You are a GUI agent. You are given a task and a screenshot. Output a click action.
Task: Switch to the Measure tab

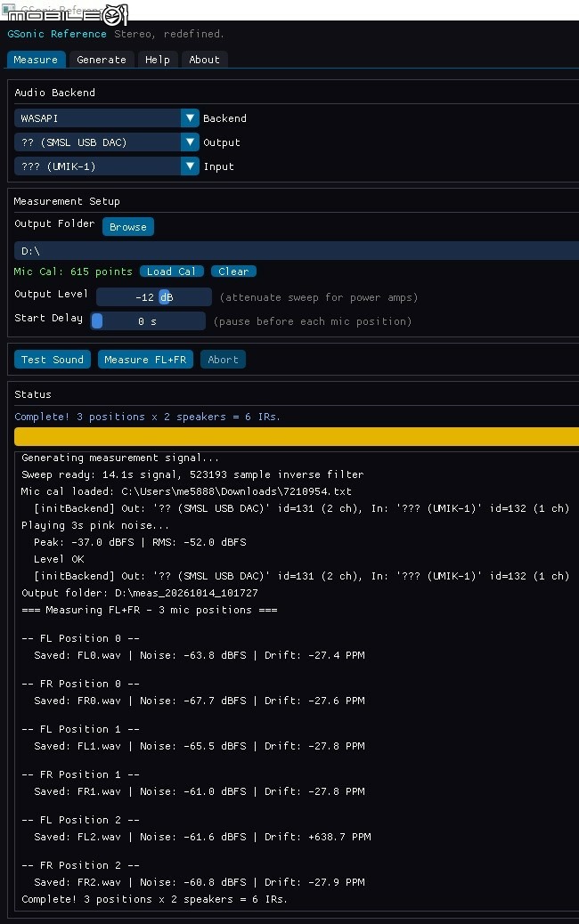36,60
